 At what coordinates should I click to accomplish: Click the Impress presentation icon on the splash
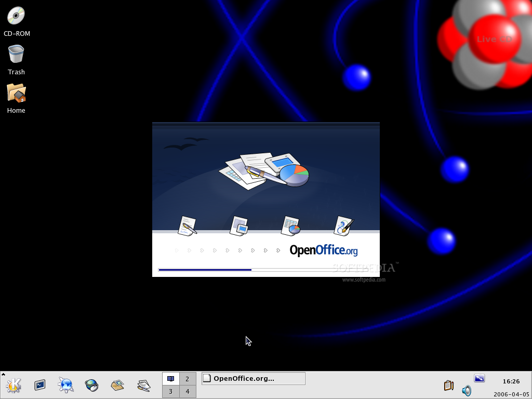coord(239,225)
